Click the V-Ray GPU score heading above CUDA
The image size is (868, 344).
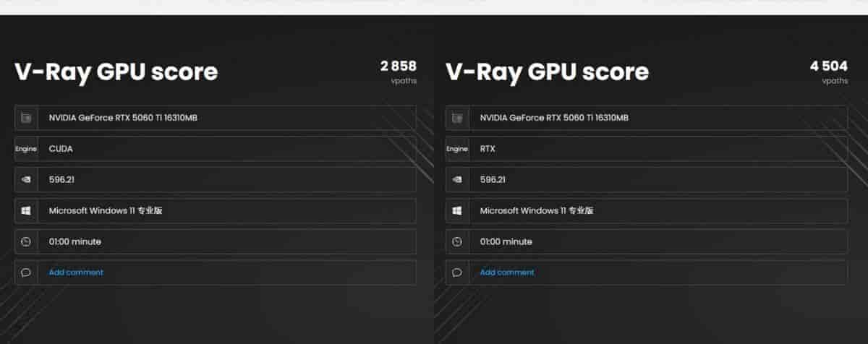coord(116,72)
